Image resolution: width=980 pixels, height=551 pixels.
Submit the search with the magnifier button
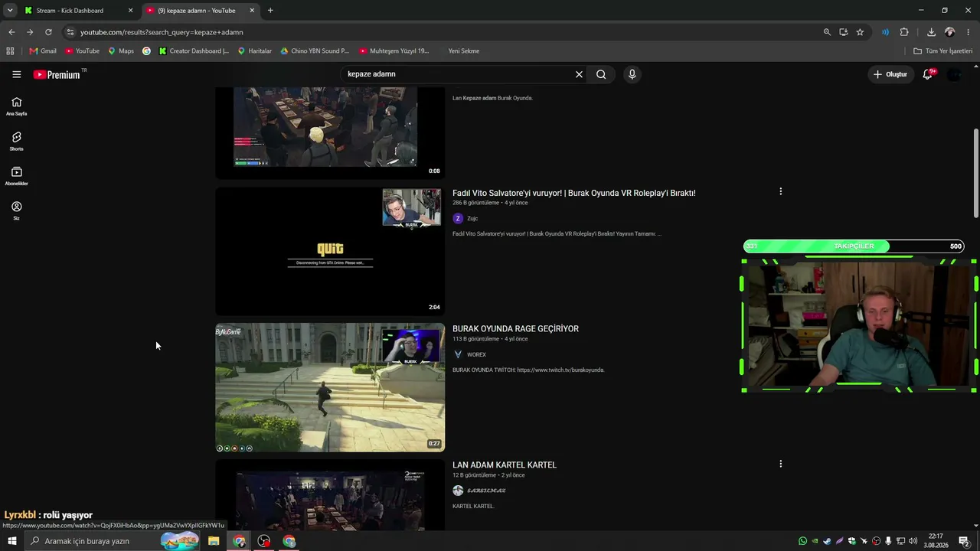(601, 74)
